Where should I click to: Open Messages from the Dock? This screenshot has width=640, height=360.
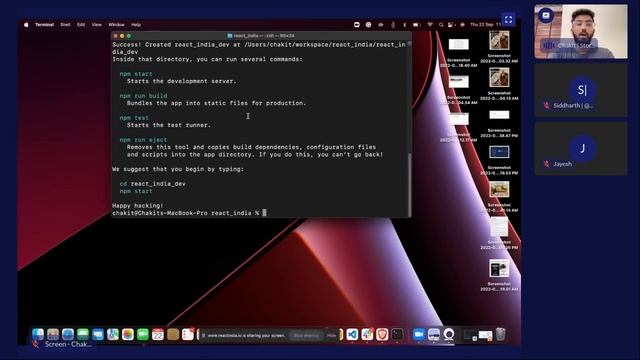click(x=83, y=334)
